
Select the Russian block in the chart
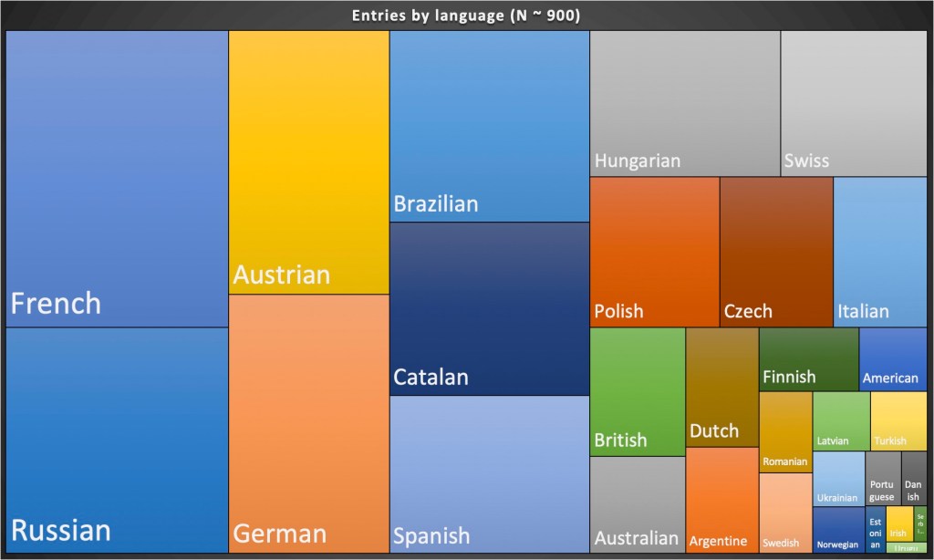117,440
